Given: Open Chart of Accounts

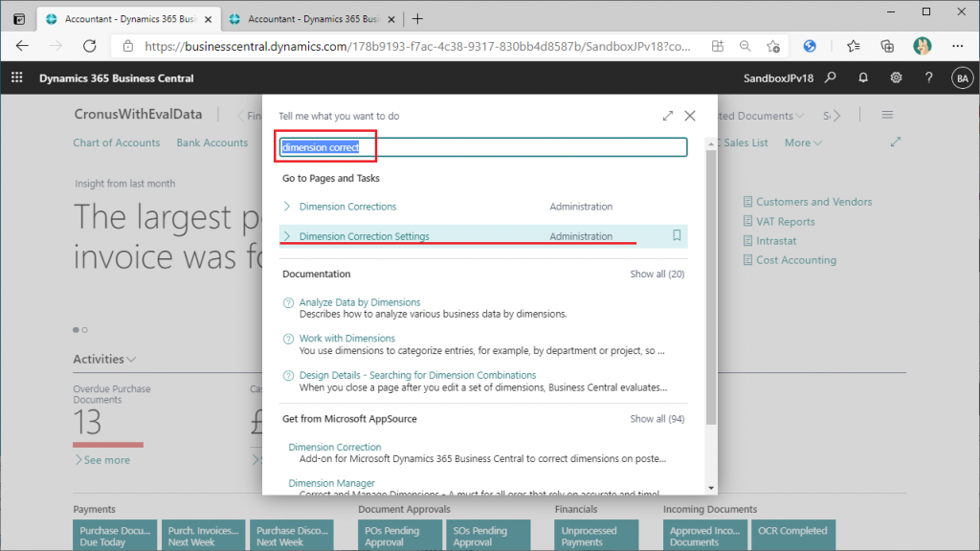Looking at the screenshot, I should point(116,143).
